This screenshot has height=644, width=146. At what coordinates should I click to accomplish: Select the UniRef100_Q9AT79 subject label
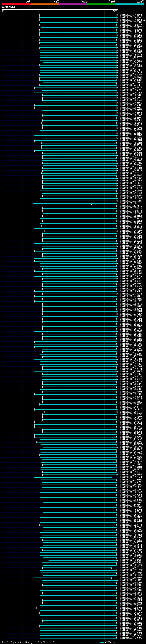[131, 27]
